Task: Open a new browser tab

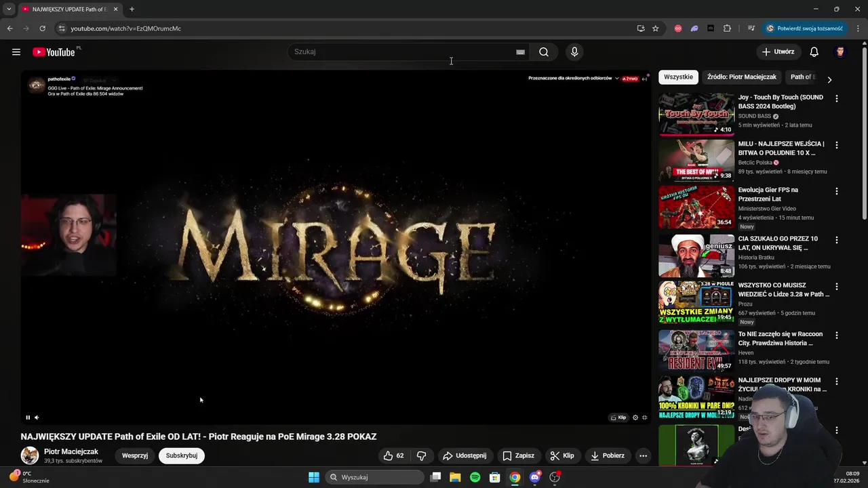Action: coord(132,9)
